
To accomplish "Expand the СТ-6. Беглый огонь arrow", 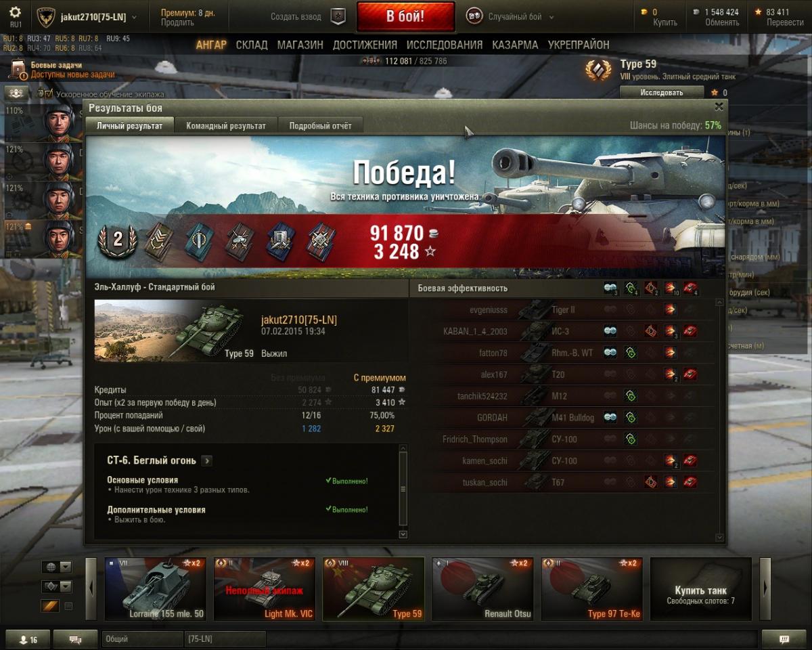I will pos(207,460).
